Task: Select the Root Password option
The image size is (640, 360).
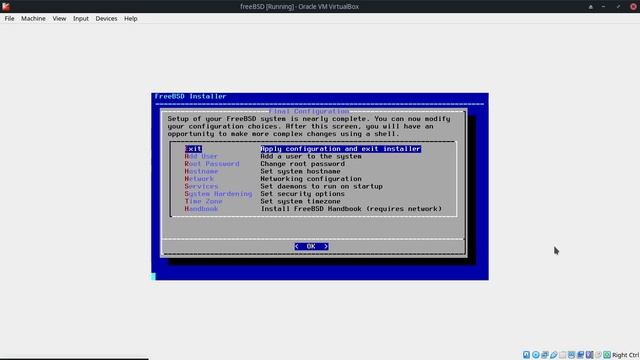Action: pos(212,164)
